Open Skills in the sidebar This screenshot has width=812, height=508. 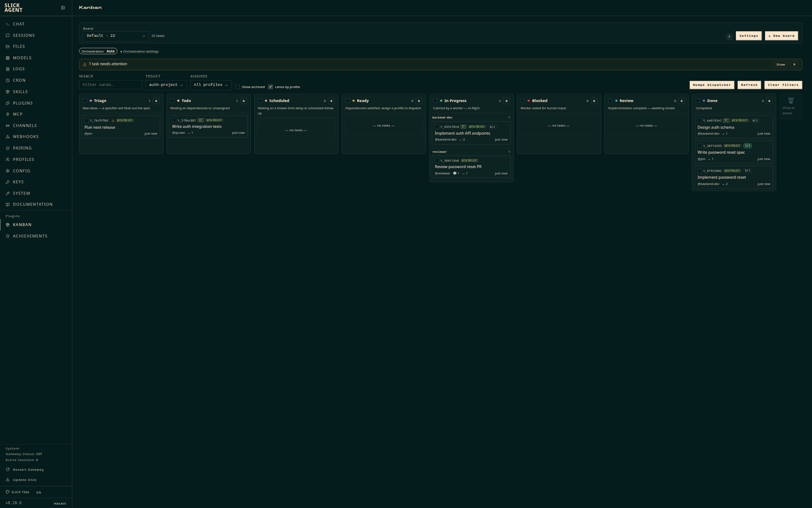pos(36,92)
